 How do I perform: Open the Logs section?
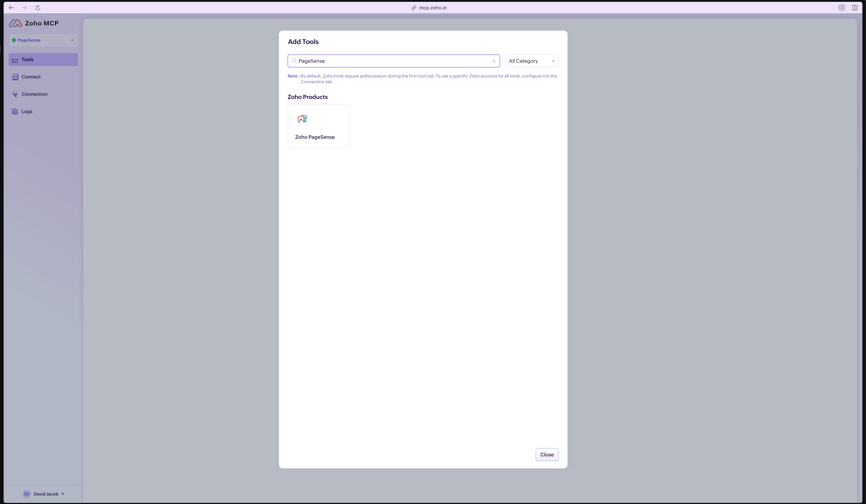click(x=43, y=111)
